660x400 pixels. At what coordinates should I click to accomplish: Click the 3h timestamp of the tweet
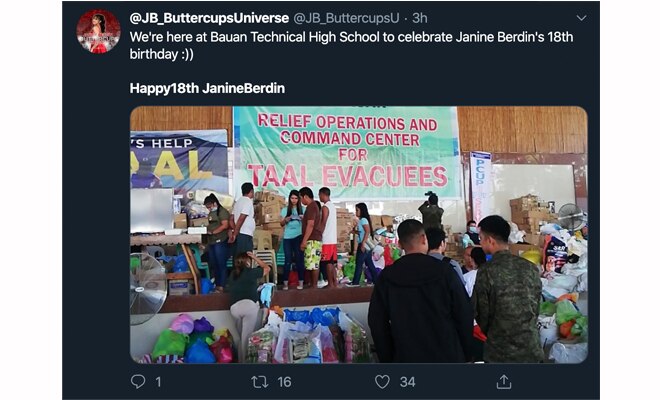click(x=420, y=18)
